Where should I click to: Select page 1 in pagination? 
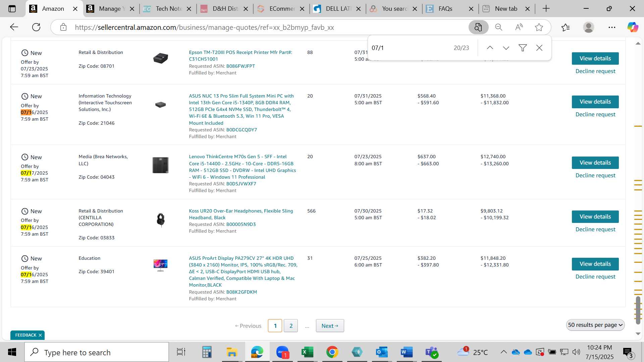pos(275,326)
